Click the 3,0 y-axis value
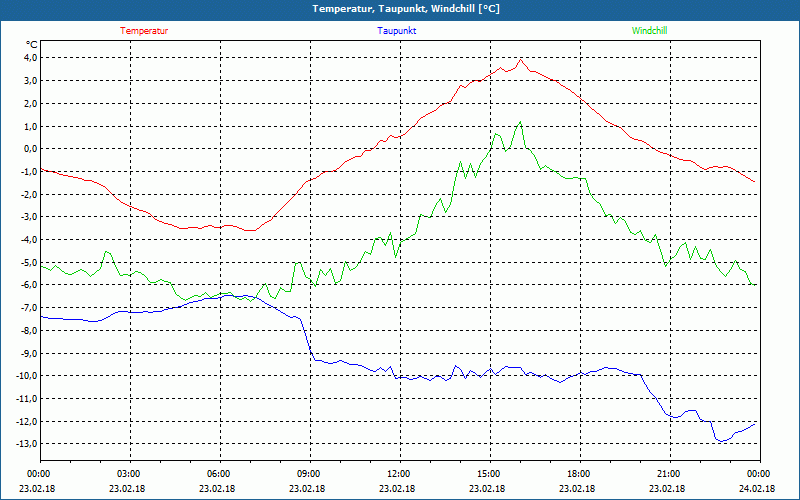 pos(31,81)
